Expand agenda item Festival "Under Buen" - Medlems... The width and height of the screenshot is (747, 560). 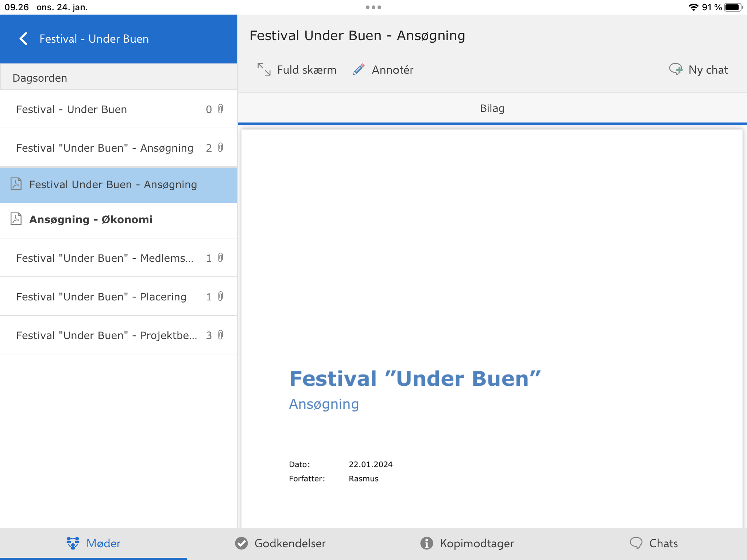[119, 258]
